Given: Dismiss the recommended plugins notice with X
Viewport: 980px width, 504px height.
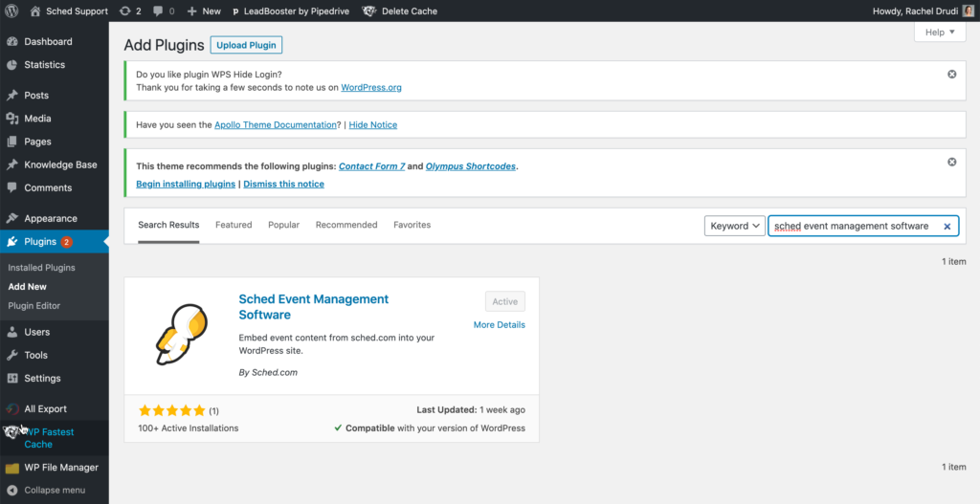Looking at the screenshot, I should 952,162.
